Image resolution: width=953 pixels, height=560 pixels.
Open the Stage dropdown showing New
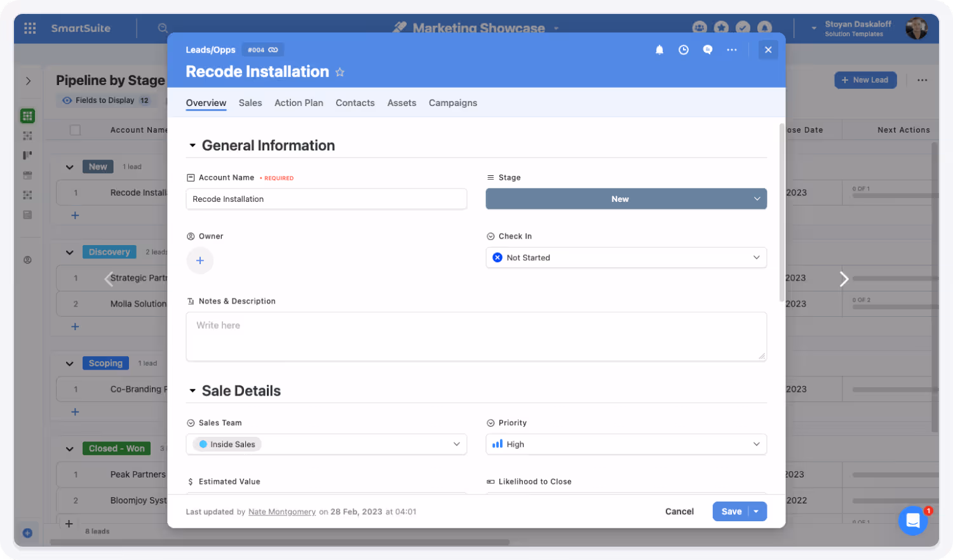point(626,199)
